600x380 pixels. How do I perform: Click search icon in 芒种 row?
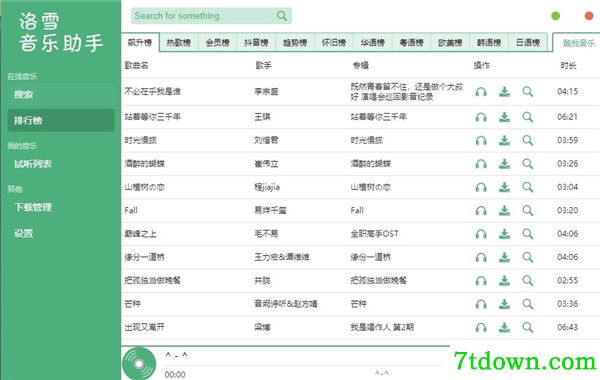528,304
